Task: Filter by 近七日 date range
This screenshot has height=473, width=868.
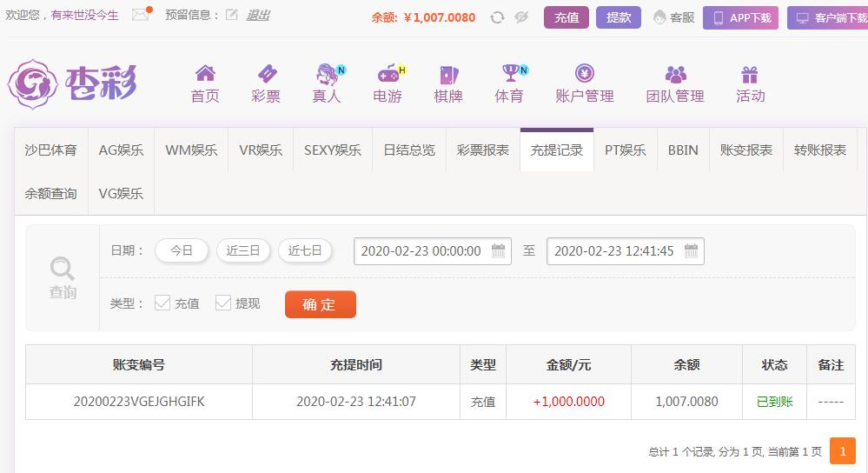Action: (305, 250)
